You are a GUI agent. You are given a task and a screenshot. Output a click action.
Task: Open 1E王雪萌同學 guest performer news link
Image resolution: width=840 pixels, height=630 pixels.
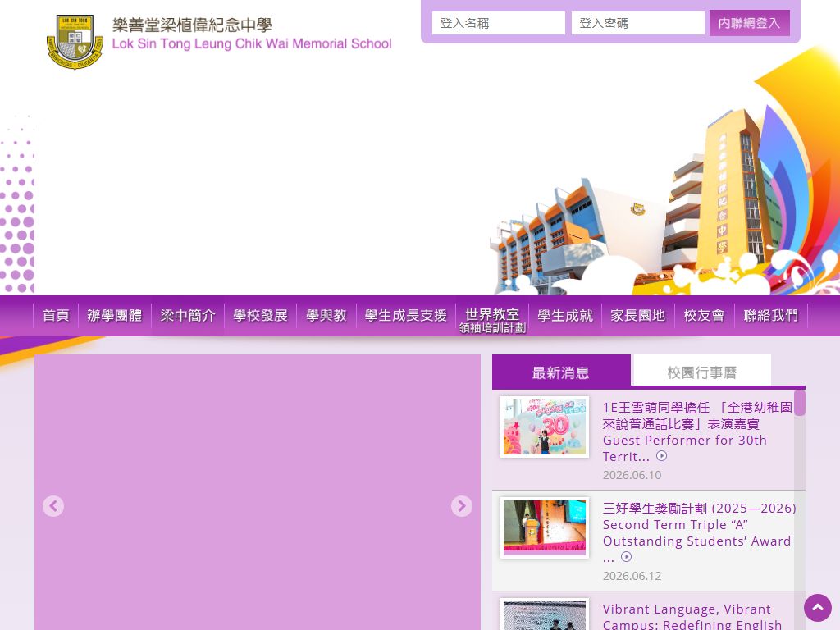(696, 431)
